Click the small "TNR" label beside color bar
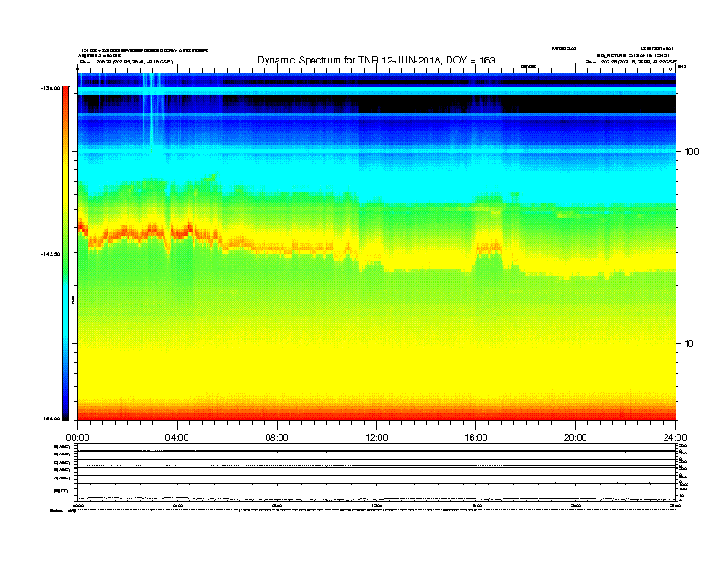 point(73,300)
